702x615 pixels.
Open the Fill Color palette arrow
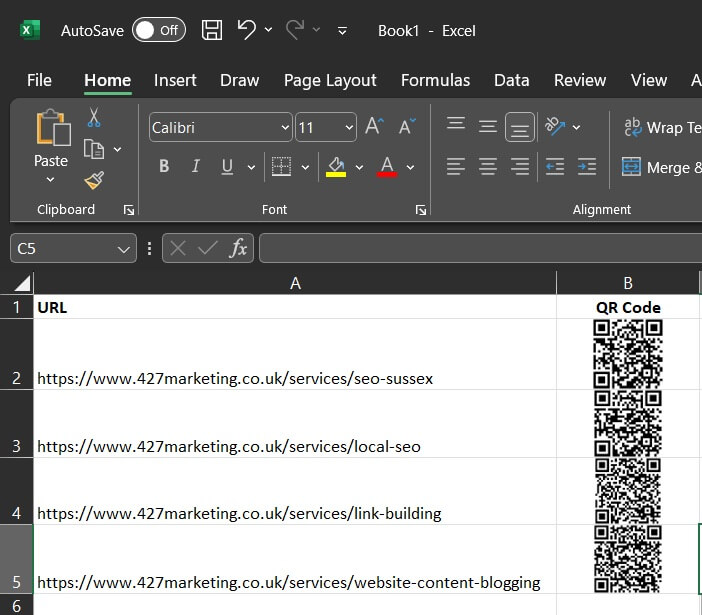[x=359, y=167]
